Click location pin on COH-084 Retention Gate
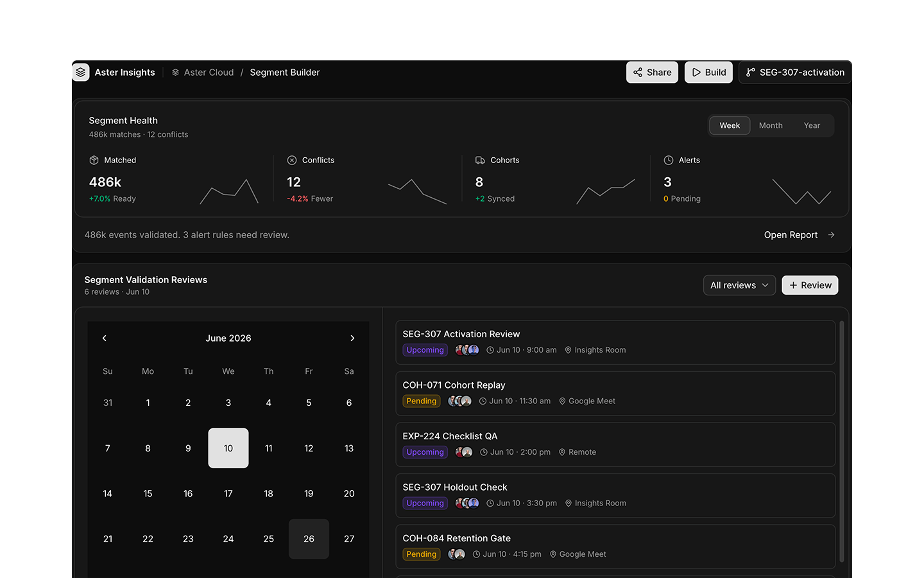Screen dimensions: 924x578 [x=552, y=554]
